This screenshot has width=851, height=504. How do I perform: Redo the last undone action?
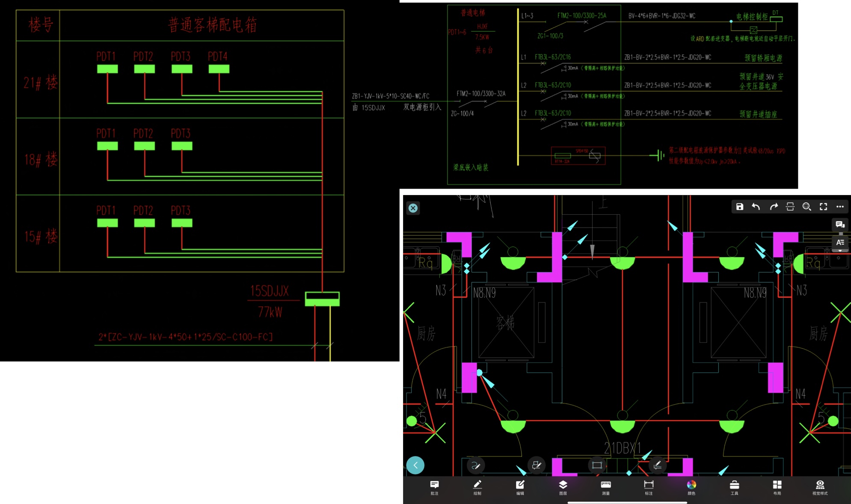pyautogui.click(x=773, y=207)
